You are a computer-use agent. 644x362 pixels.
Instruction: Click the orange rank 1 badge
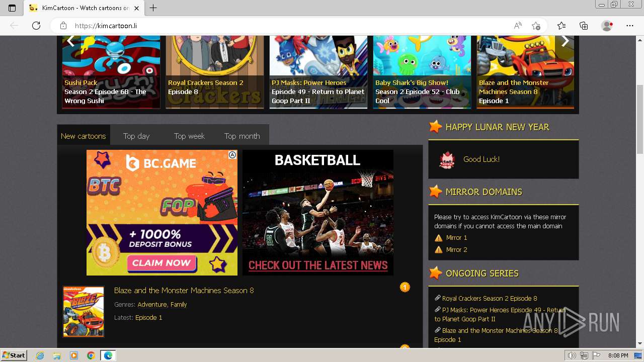pos(405,287)
